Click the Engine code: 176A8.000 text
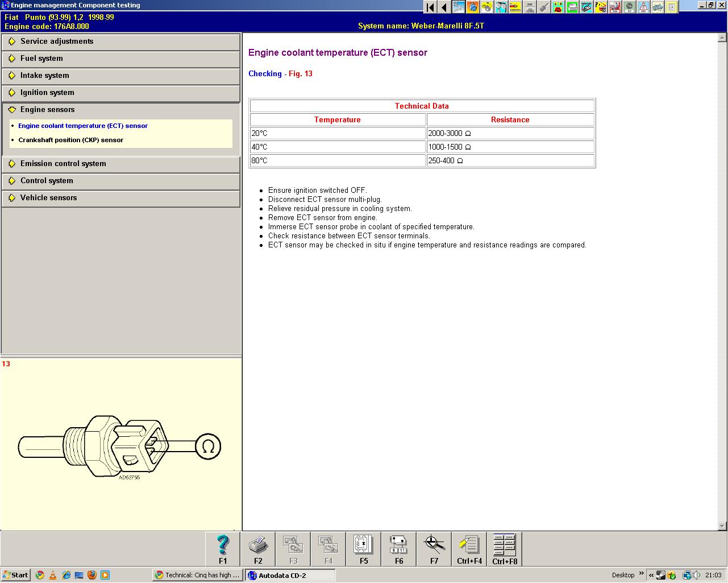This screenshot has width=728, height=583. [x=47, y=26]
